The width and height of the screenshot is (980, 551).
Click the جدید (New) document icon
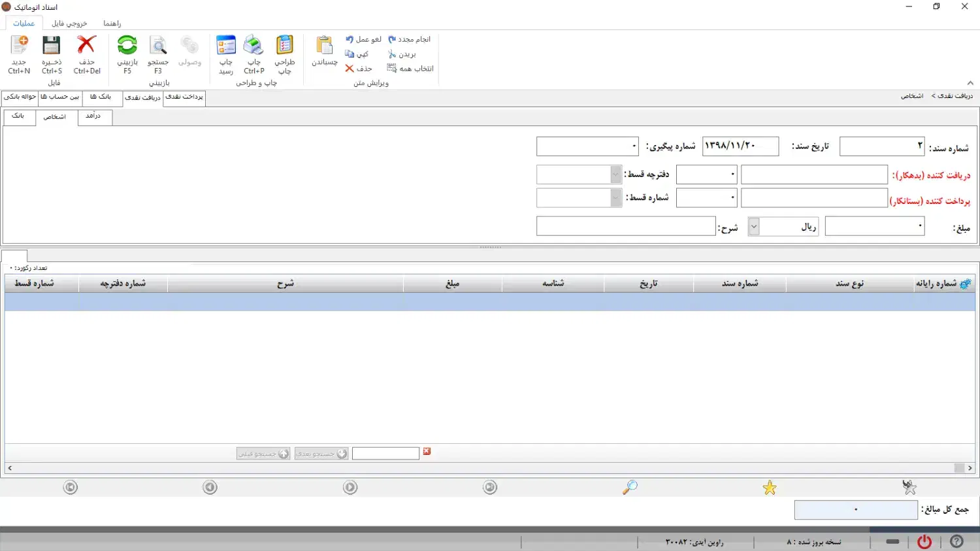tap(20, 46)
